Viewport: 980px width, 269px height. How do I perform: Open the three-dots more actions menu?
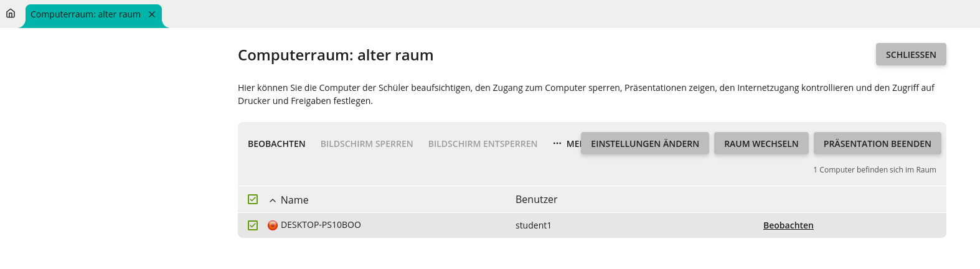click(x=557, y=144)
